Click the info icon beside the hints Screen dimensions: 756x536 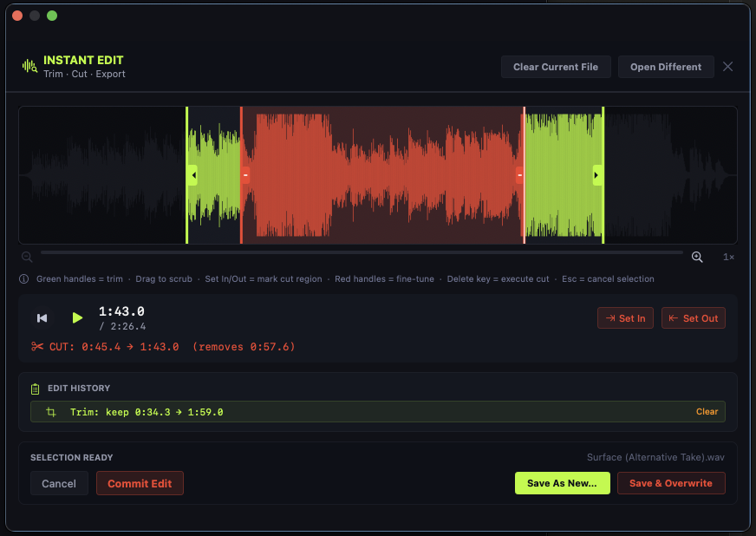(23, 279)
